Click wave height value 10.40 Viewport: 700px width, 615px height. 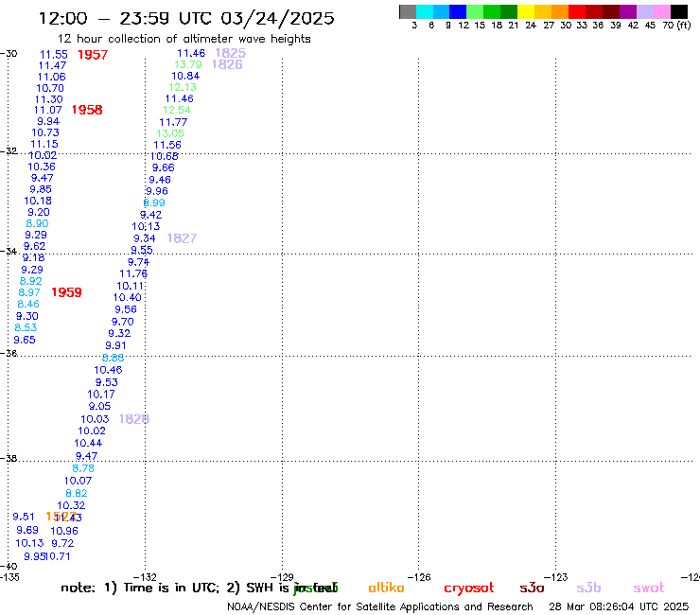(128, 297)
